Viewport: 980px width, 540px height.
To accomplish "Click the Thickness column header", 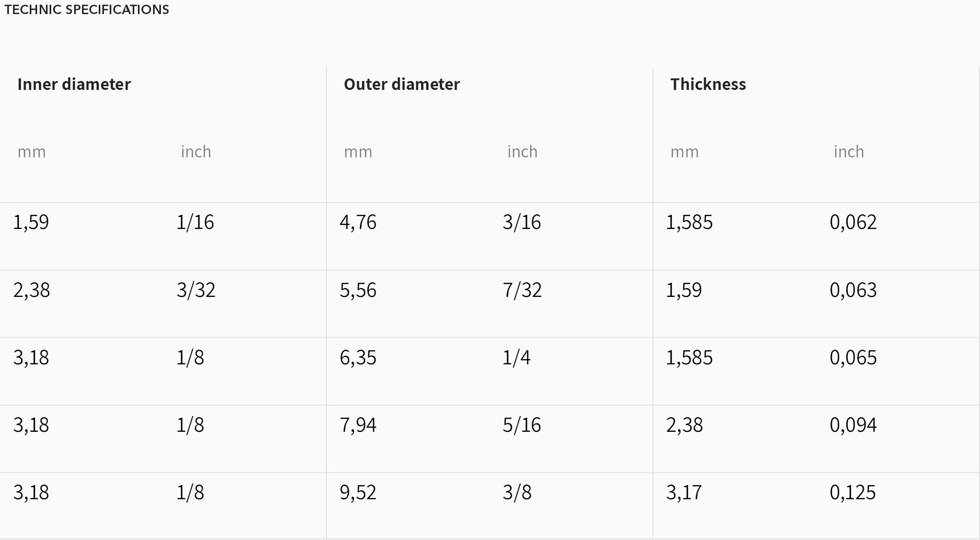I will click(708, 84).
